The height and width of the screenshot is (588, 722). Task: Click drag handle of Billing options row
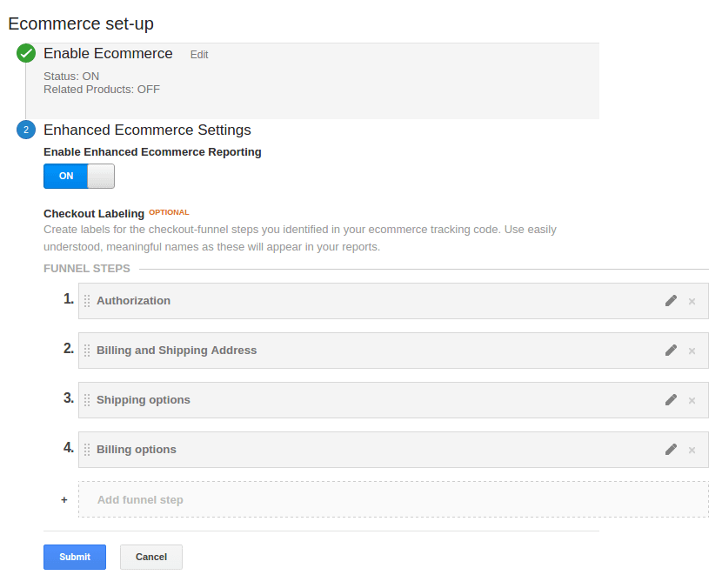[87, 450]
